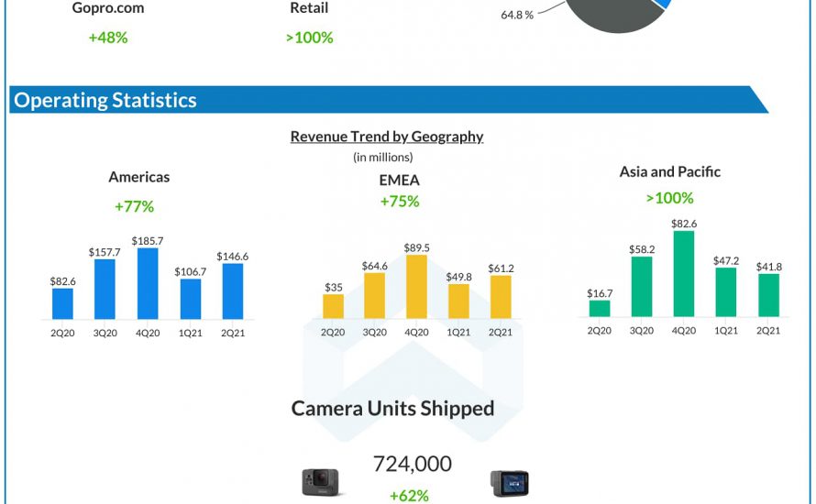Click the Asia and Pacific region title
The height and width of the screenshot is (504, 816).
coord(669,171)
